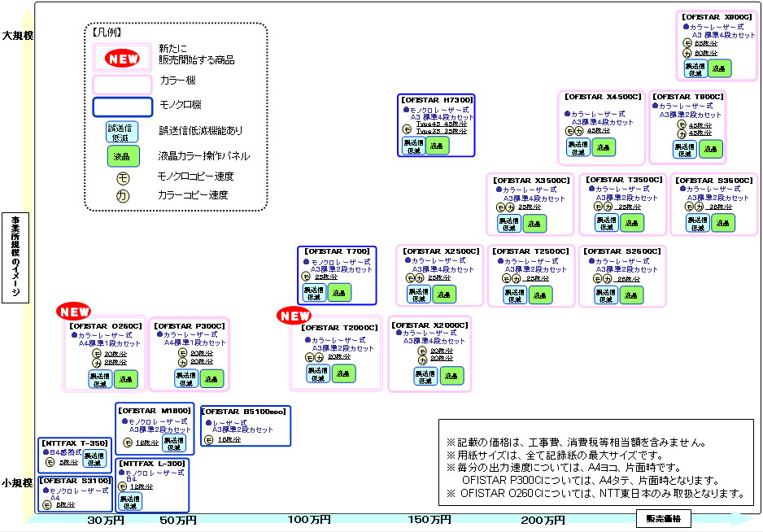Click the カ color speed icon in legend

(x=123, y=196)
